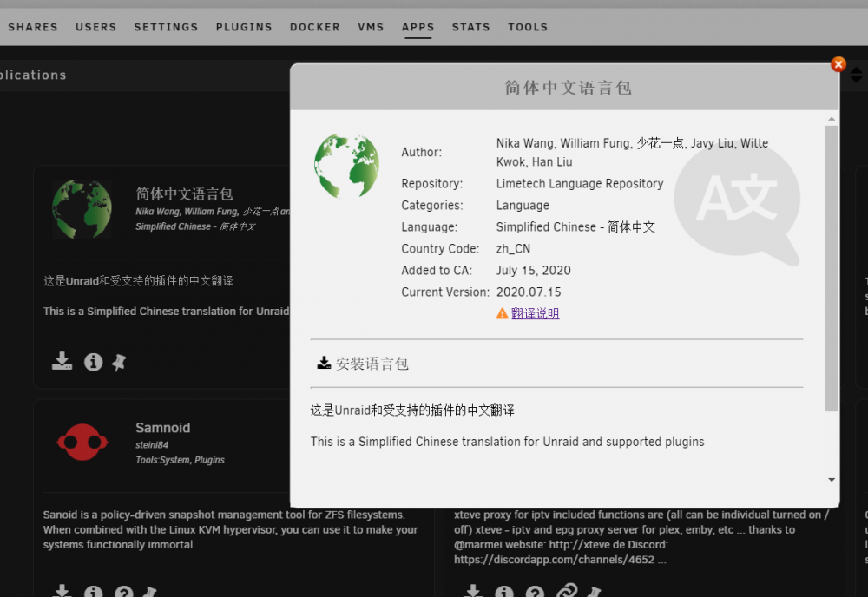
Task: Click the scroll down arrow in popup
Action: (x=832, y=480)
